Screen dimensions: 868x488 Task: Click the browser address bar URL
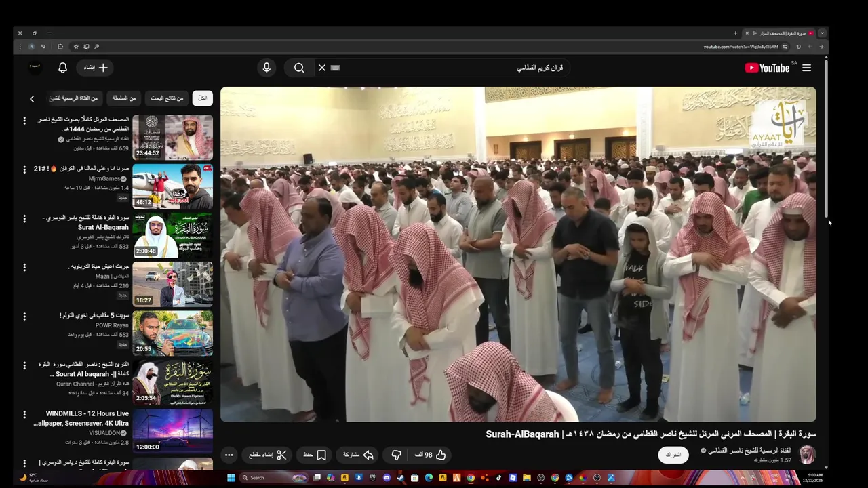[x=741, y=47]
